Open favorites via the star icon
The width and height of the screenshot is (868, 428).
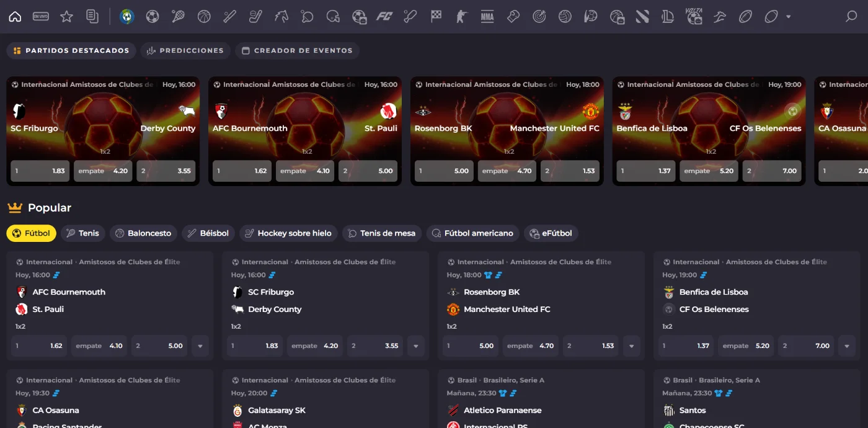[66, 17]
